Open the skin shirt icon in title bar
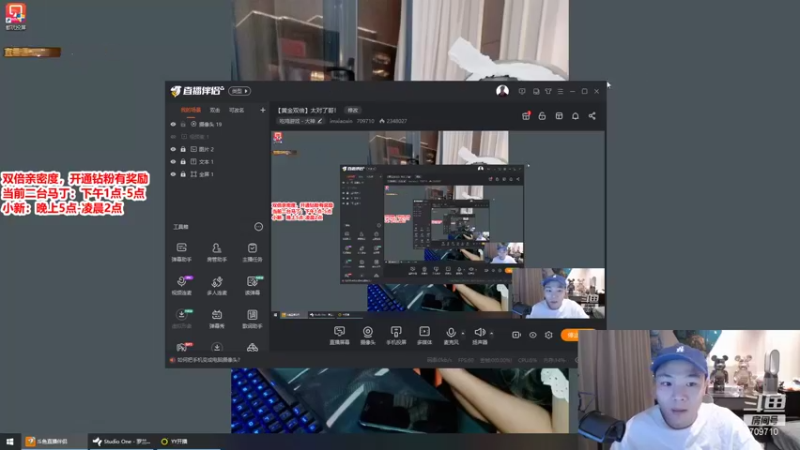The width and height of the screenshot is (800, 450). coord(548,91)
